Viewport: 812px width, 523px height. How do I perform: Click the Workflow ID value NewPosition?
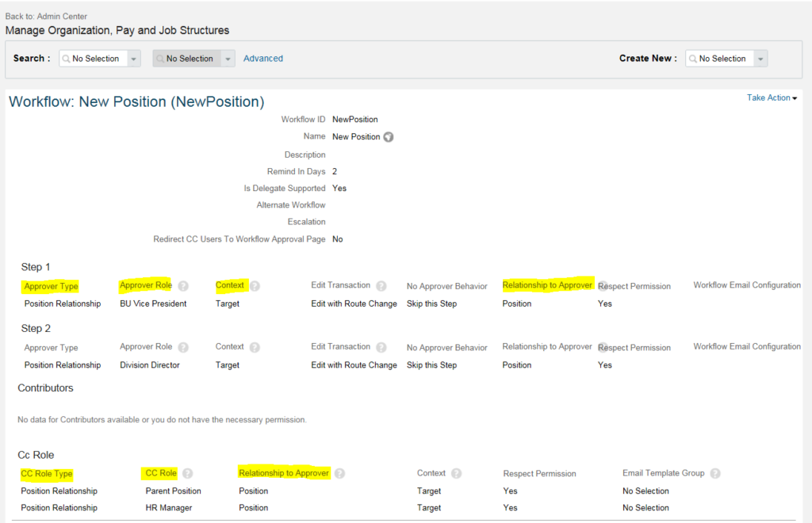(x=354, y=120)
